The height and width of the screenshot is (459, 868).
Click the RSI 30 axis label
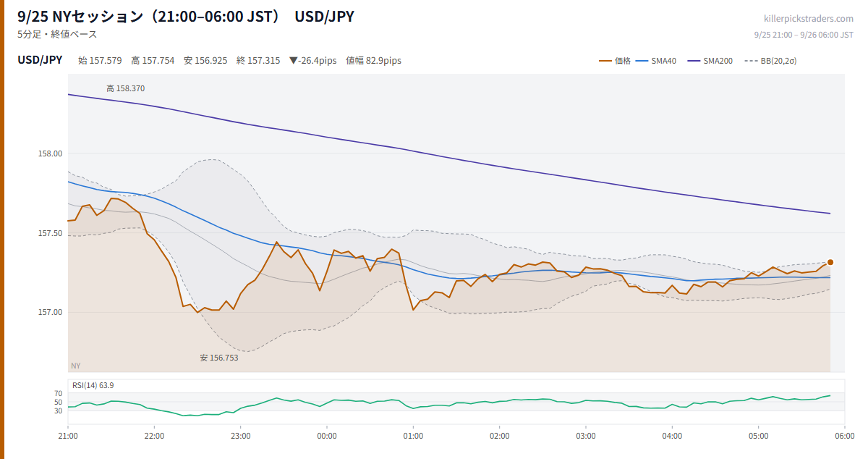(58, 410)
